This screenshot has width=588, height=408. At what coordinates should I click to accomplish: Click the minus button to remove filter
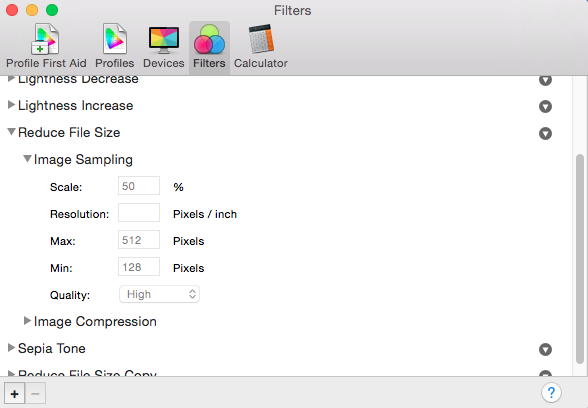point(36,393)
